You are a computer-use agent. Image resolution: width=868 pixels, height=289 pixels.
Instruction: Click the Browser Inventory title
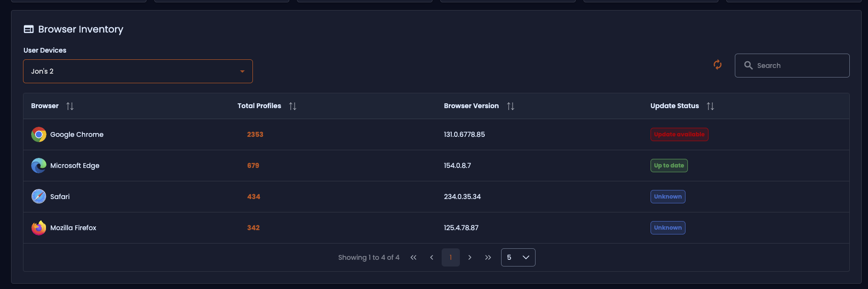(80, 29)
